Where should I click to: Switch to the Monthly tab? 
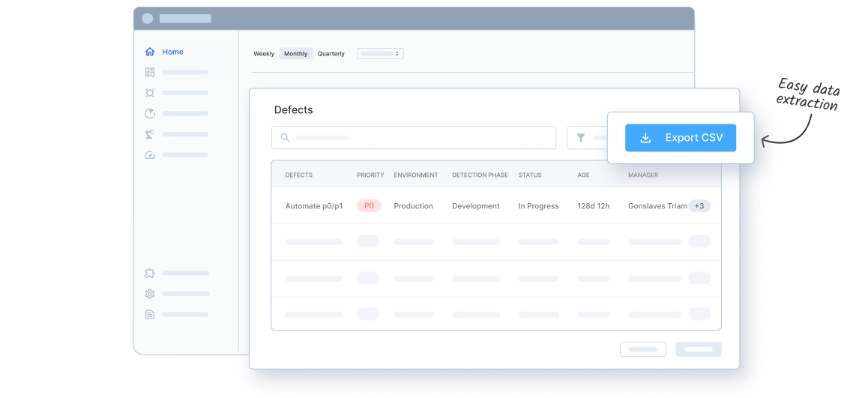pos(295,54)
